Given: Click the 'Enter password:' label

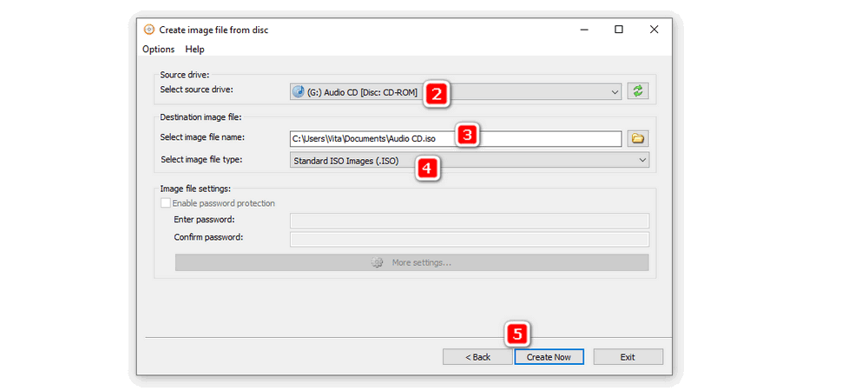Looking at the screenshot, I should coord(204,219).
